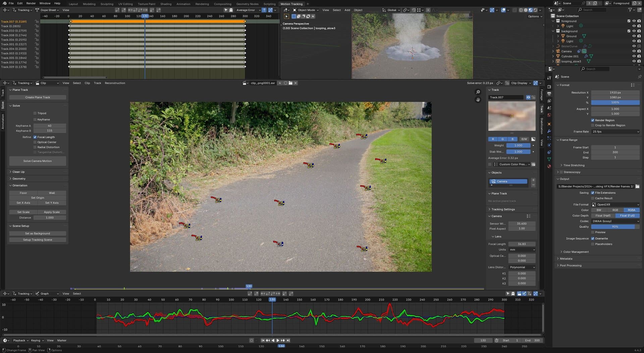Screen dimensions: 644x353
Task: Uncheck Refine Focal Length
Action: [x=35, y=137]
